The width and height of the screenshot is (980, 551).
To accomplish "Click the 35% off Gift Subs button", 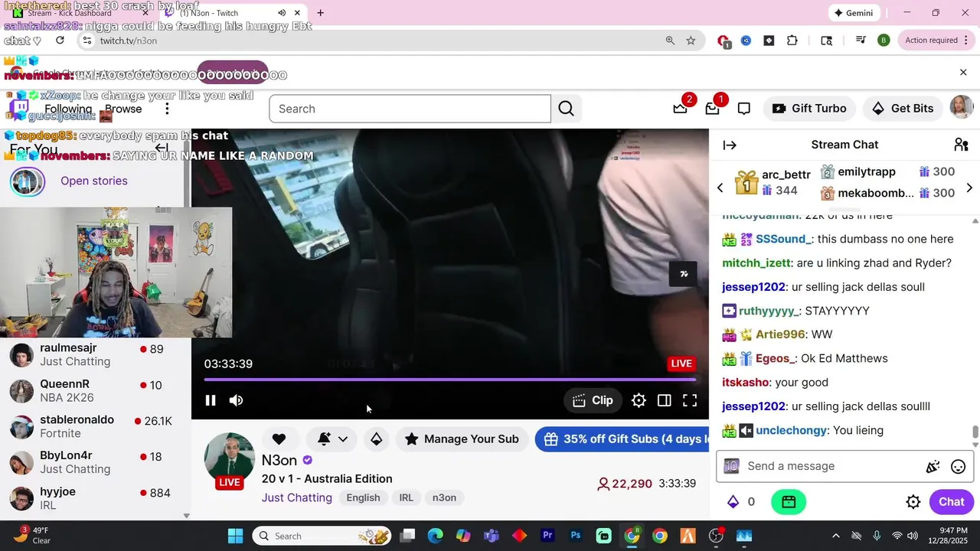I will [622, 439].
